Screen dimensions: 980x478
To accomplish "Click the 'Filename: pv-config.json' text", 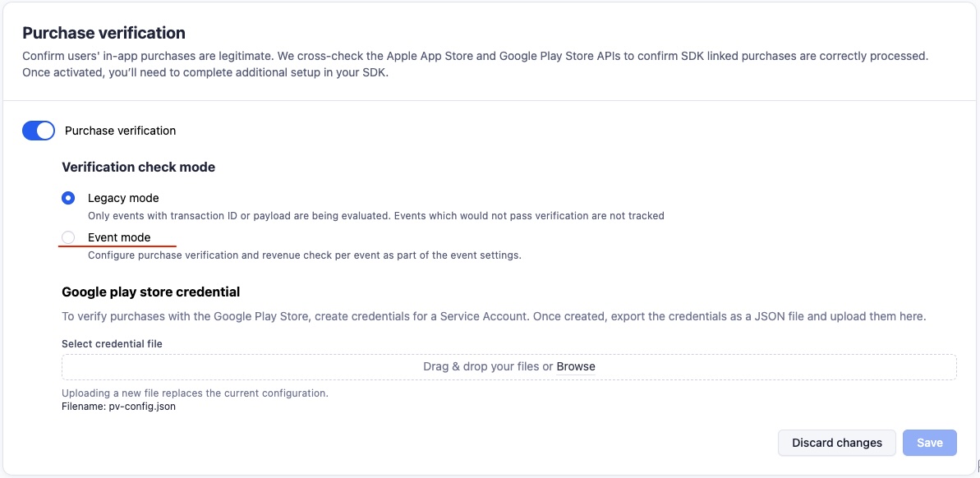I will point(118,406).
